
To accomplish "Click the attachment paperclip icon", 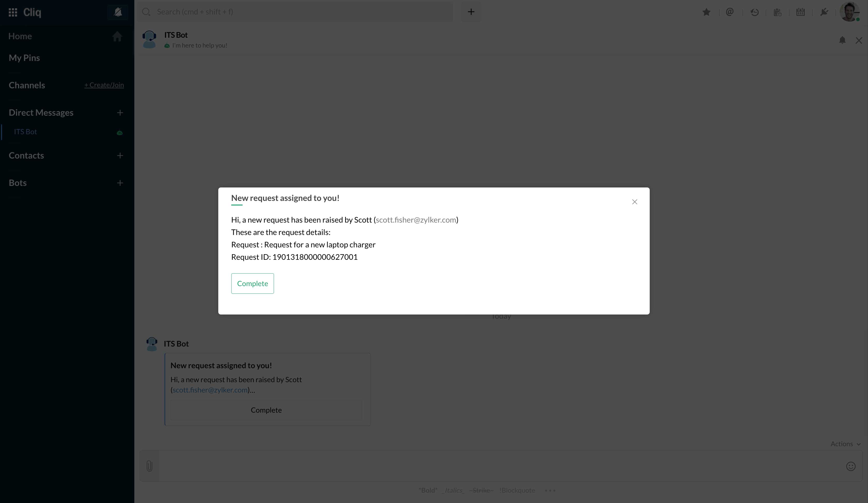I will (150, 466).
